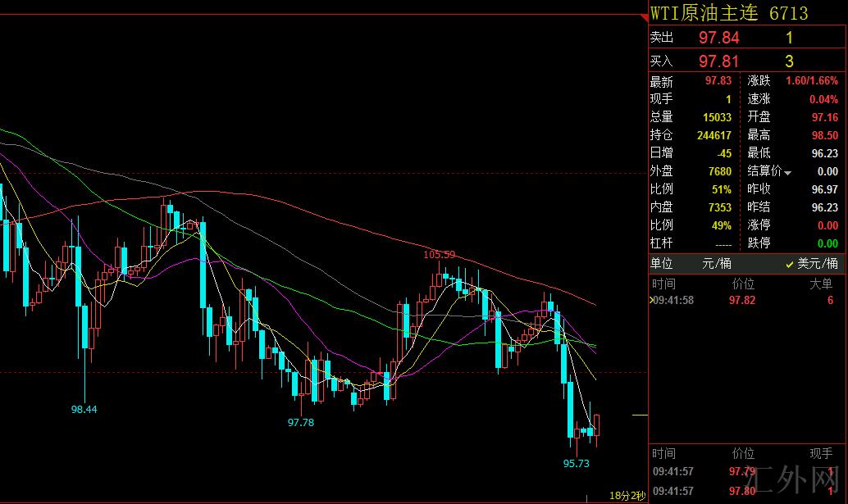Click the 总量 value 15033
The image size is (848, 504).
717,117
